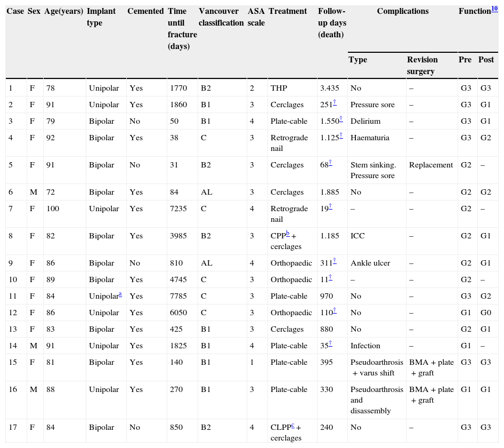The image size is (504, 448).
Task: Open footnote 10 next to Function header
Action: point(494,9)
